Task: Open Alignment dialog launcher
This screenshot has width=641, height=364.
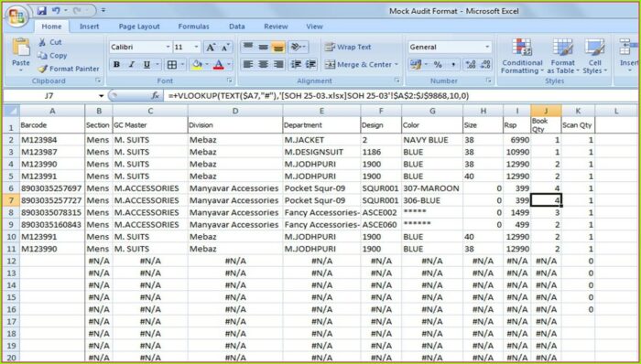Action: [x=397, y=80]
